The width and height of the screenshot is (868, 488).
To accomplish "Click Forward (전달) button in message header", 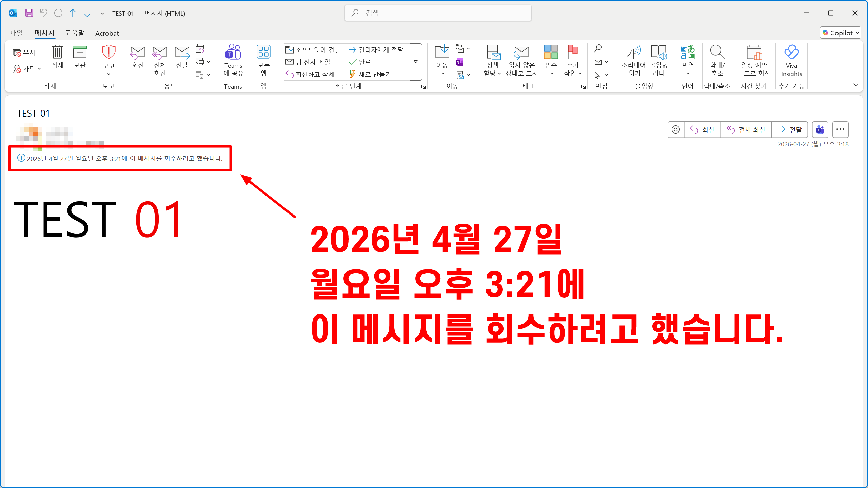I will (x=789, y=129).
